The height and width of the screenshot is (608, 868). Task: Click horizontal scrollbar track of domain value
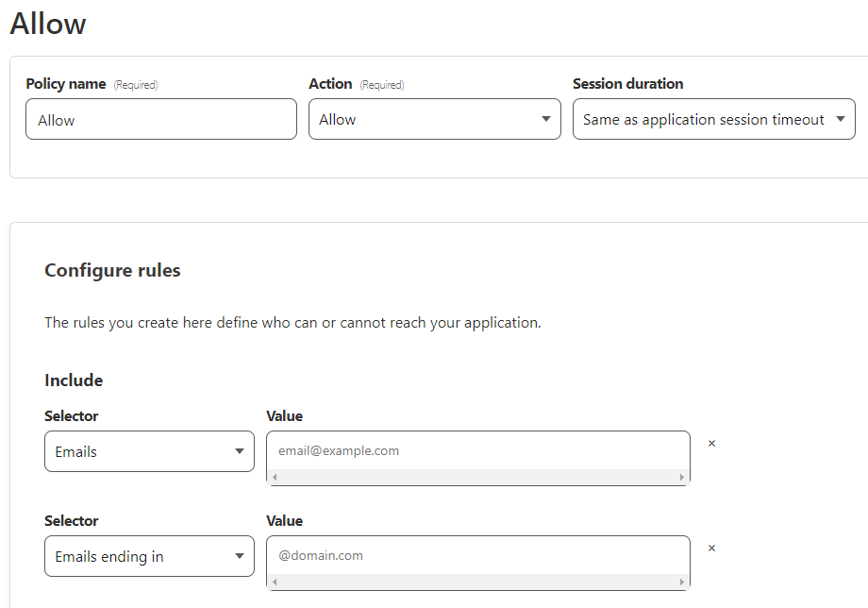tap(477, 583)
